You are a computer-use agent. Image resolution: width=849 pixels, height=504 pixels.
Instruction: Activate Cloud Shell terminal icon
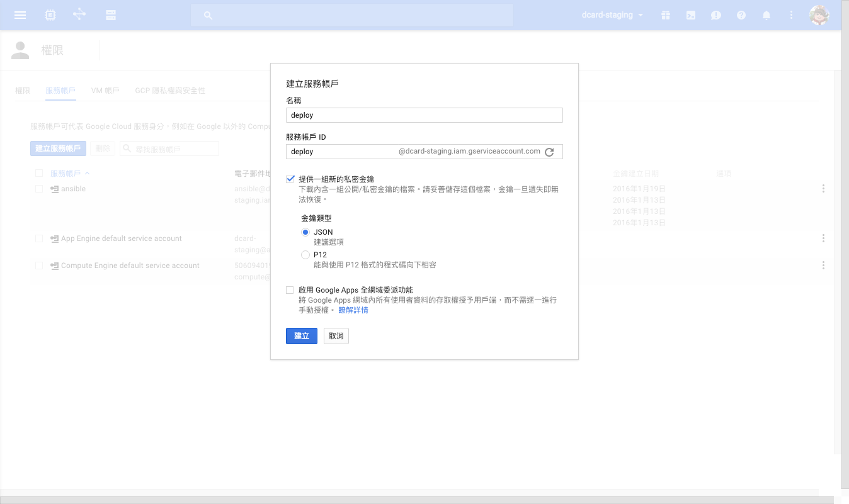691,15
